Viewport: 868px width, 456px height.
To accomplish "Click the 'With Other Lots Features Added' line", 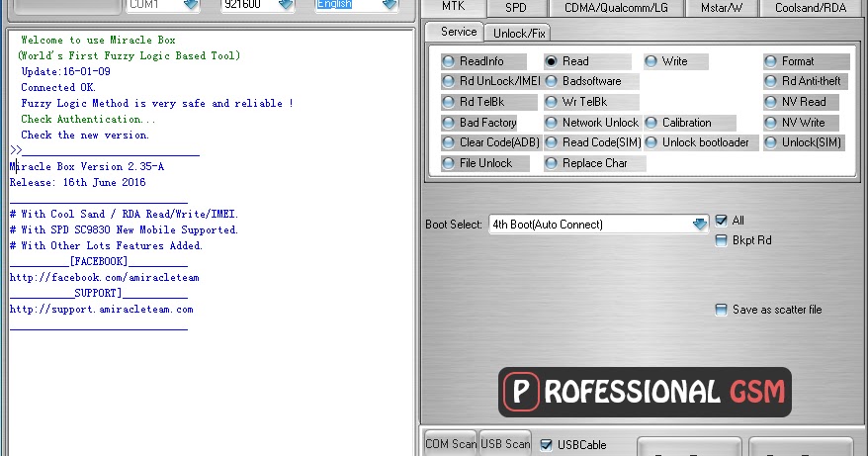I will [107, 245].
